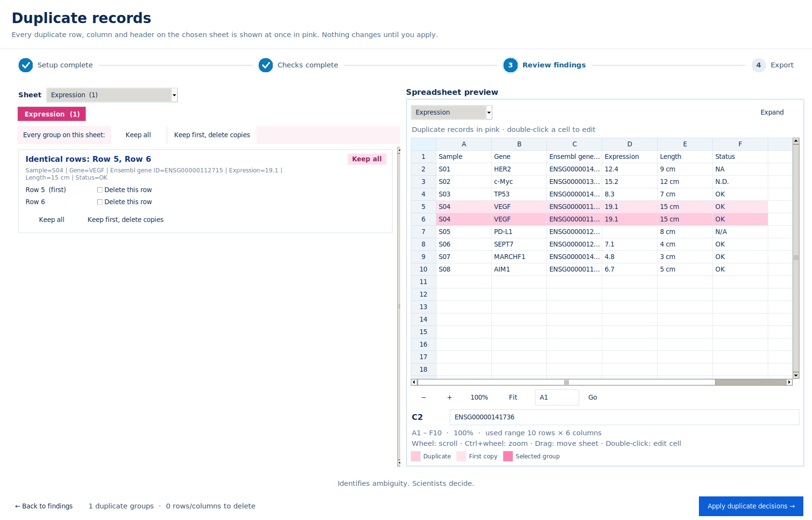Click horizontal scrollbar left arrow
Screen dimensions: 812x520
pos(414,382)
